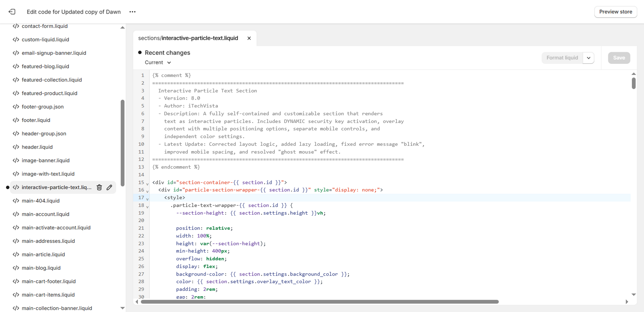The height and width of the screenshot is (312, 644).
Task: Open footer-group.json file
Action: click(43, 107)
